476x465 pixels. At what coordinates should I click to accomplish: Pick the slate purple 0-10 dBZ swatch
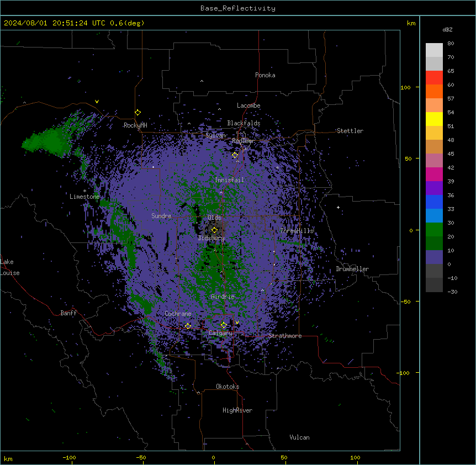tap(434, 257)
